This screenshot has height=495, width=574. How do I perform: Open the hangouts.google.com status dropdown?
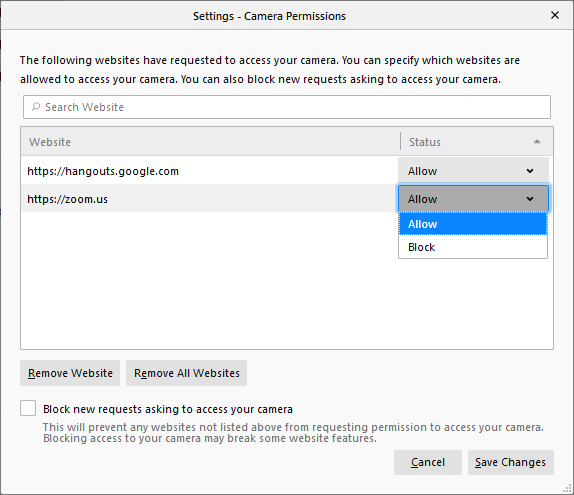(x=473, y=171)
